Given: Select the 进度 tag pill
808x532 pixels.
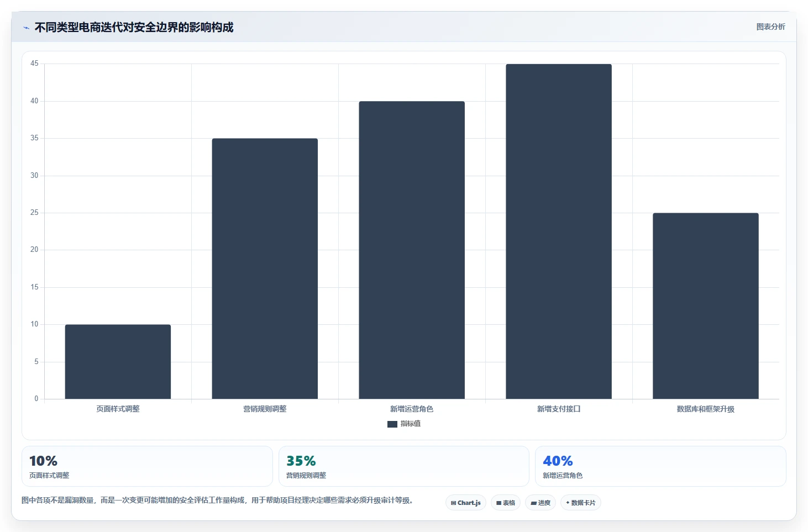Looking at the screenshot, I should pos(541,503).
